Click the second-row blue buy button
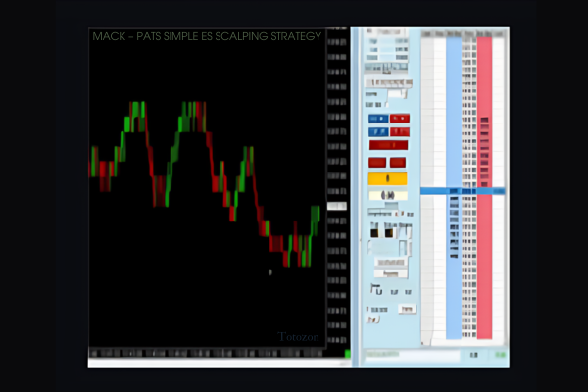This screenshot has height=392, width=588. pyautogui.click(x=377, y=130)
